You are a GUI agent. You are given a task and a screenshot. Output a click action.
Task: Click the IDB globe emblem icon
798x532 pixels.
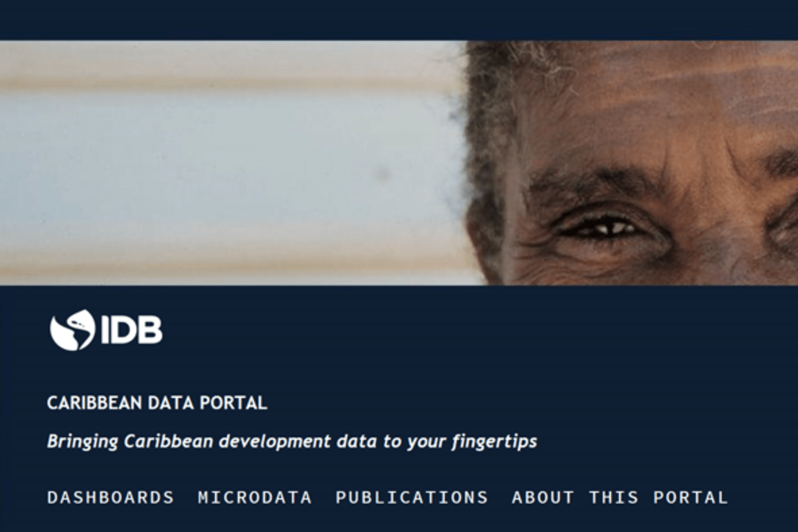(x=72, y=330)
